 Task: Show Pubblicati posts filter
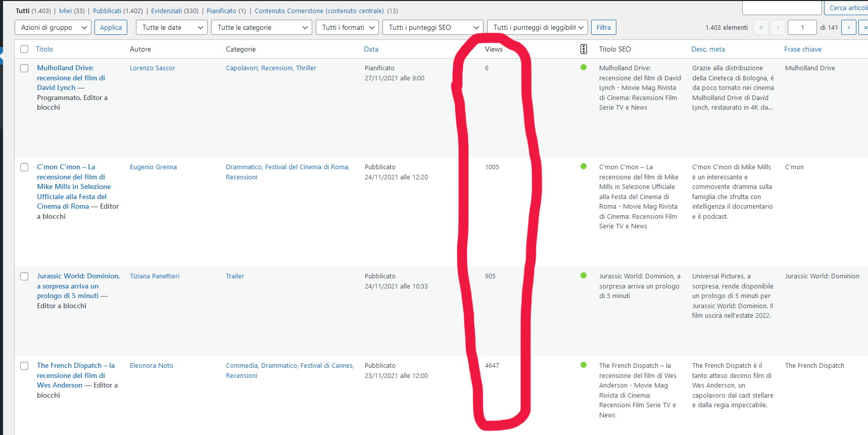coord(118,11)
